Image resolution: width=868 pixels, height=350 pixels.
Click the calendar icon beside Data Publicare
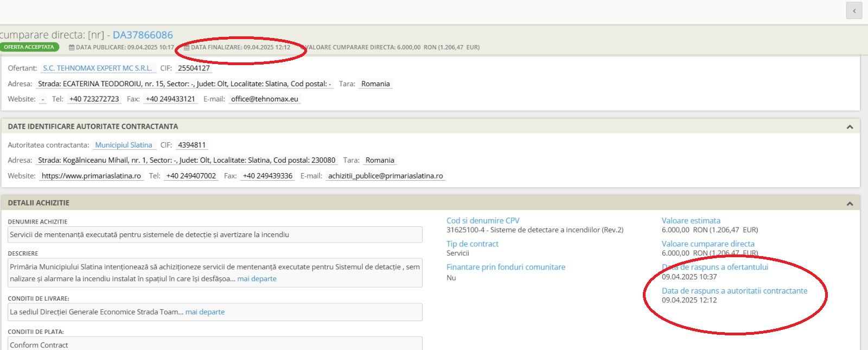[72, 48]
